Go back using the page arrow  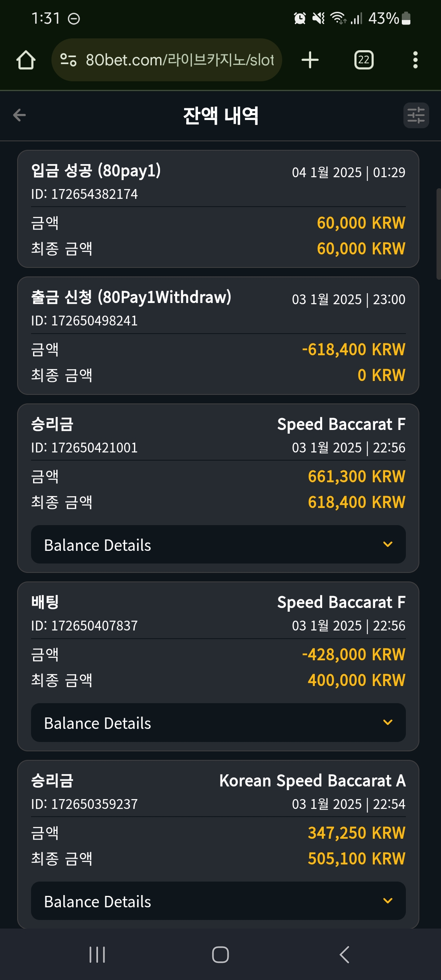pyautogui.click(x=19, y=115)
